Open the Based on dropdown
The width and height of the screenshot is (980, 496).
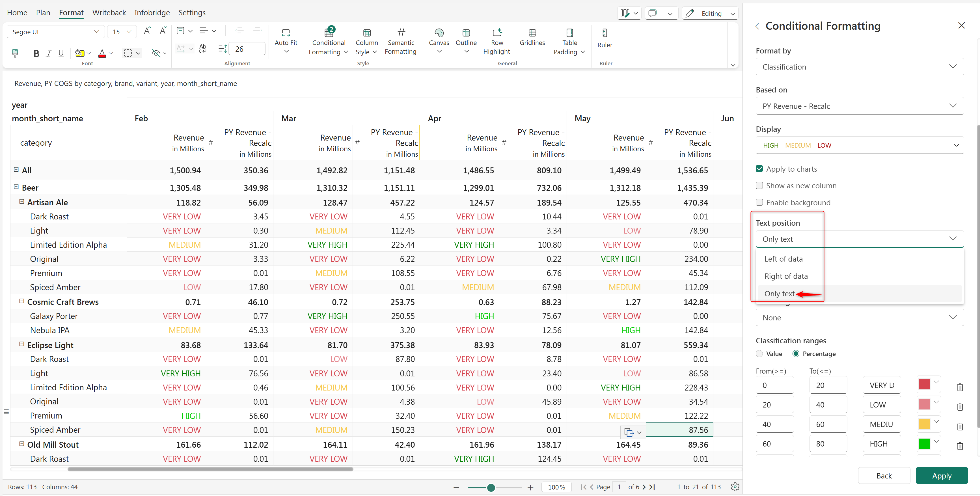[x=859, y=106]
